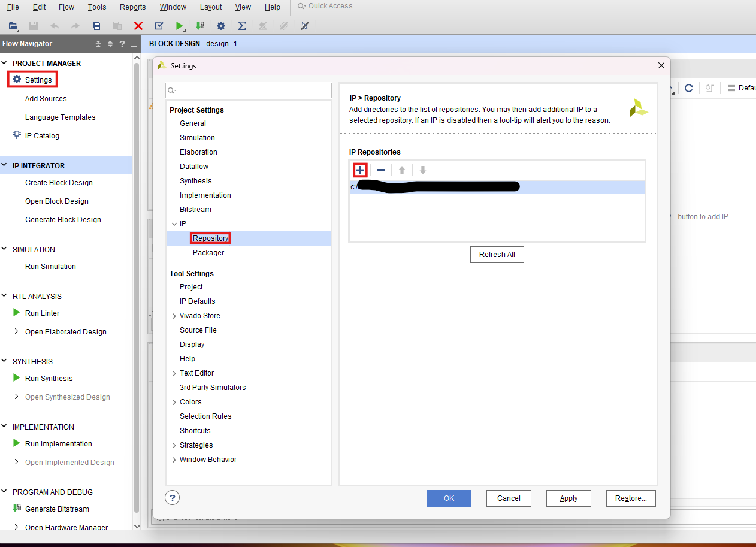Collapse the IP INTEGRATOR section
Viewport: 756px width, 547px height.
(5, 165)
